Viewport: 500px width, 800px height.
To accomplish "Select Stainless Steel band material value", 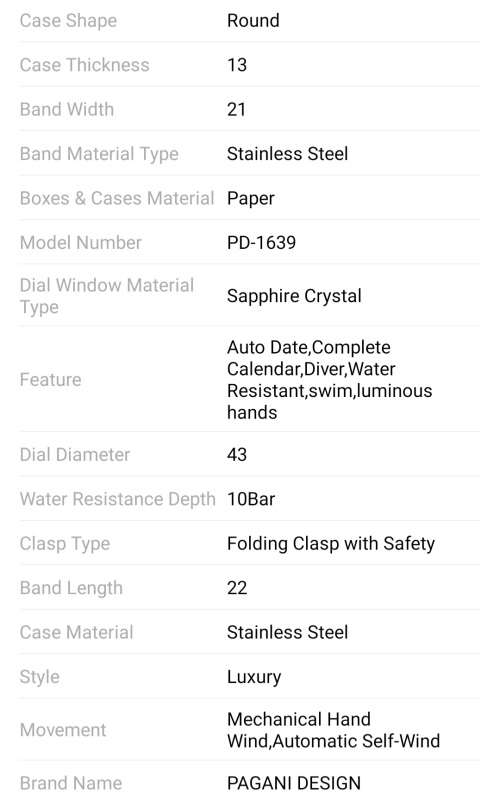I will (287, 154).
